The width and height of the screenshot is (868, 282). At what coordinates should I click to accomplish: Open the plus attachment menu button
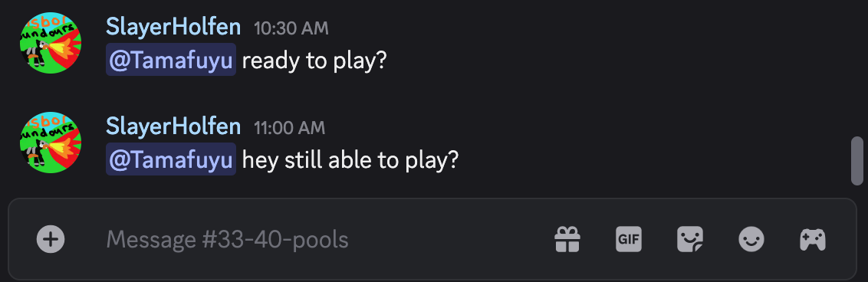click(x=51, y=239)
